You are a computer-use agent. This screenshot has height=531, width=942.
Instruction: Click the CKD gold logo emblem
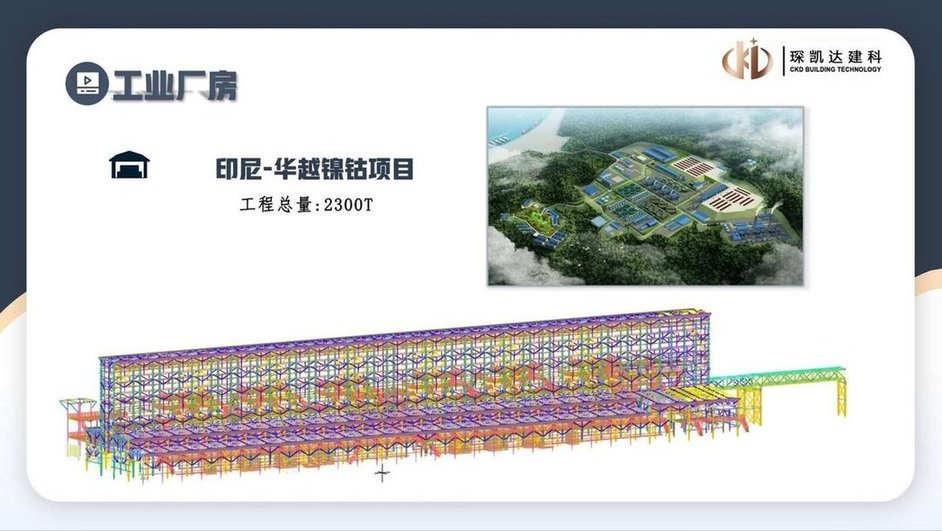[747, 60]
